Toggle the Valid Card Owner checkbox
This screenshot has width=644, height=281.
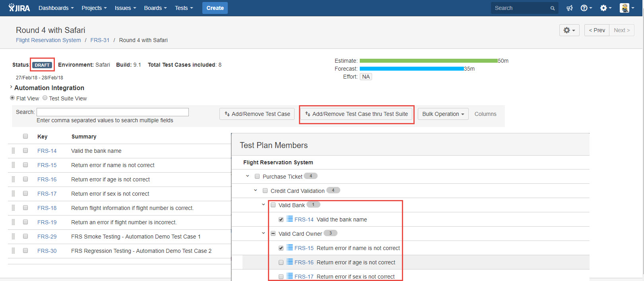(273, 233)
